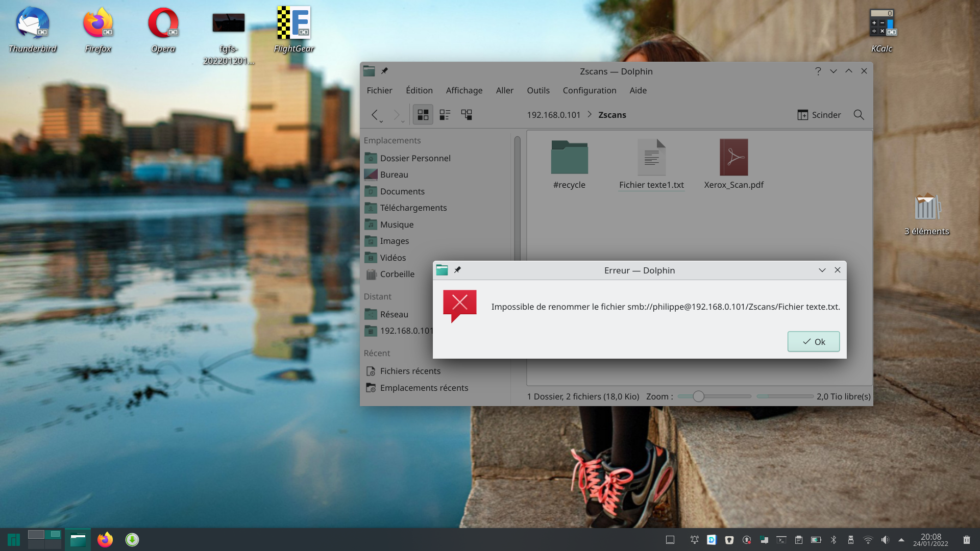
Task: Click Ok in the Erreur dialog
Action: [x=813, y=342]
